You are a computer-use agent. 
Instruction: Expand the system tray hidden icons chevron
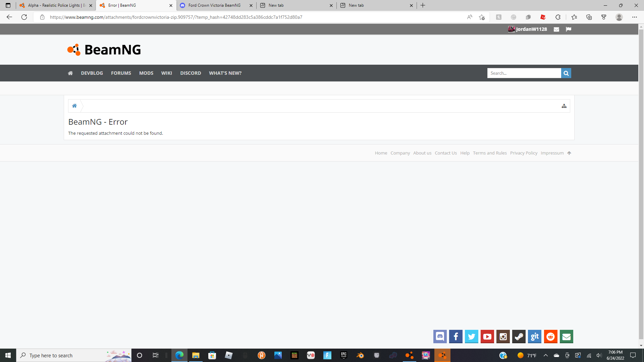(x=546, y=355)
